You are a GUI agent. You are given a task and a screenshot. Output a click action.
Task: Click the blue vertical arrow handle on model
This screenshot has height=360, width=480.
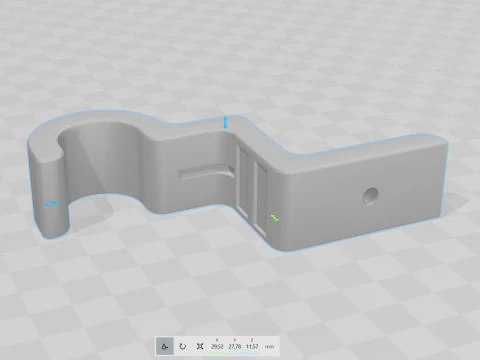click(x=225, y=122)
